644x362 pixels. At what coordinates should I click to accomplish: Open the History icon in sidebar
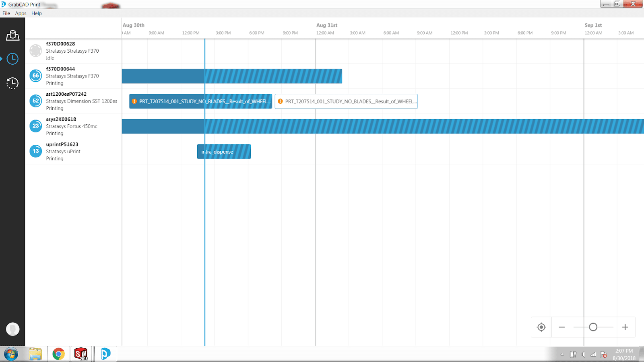coord(12,83)
